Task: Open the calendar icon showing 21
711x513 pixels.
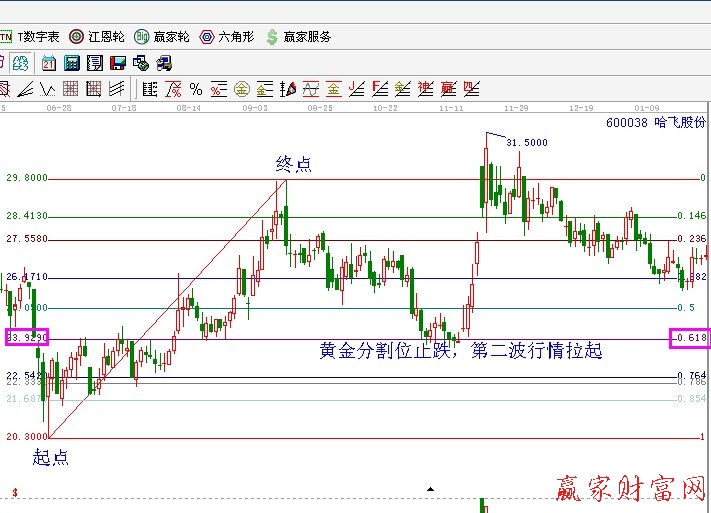Action: (x=49, y=63)
